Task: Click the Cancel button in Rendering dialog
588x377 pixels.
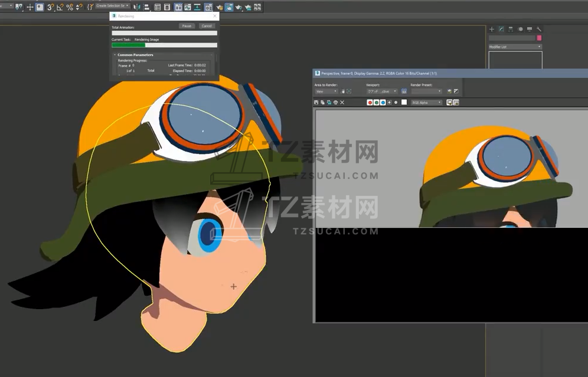Action: [206, 26]
